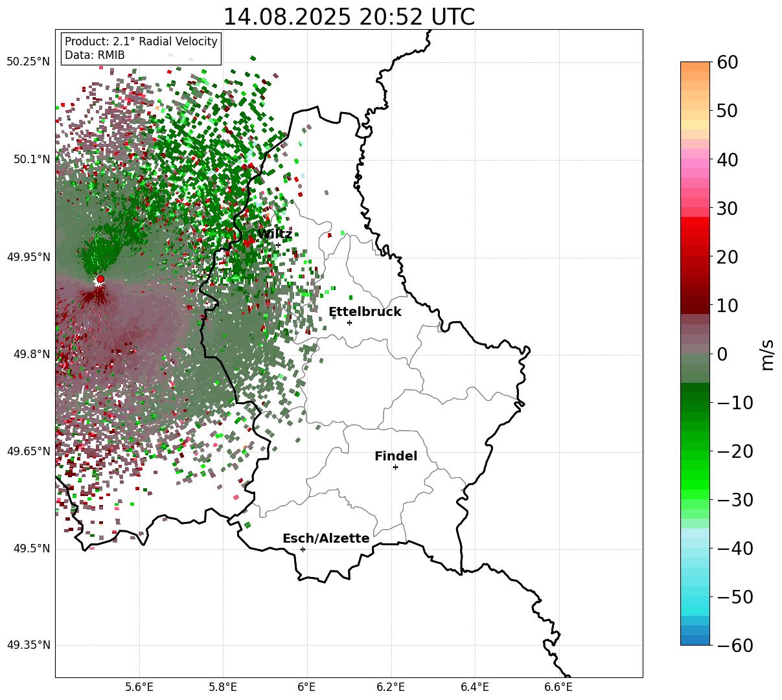This screenshot has height=700, width=782.
Task: Click the colorbar tick label 50
Action: [727, 111]
